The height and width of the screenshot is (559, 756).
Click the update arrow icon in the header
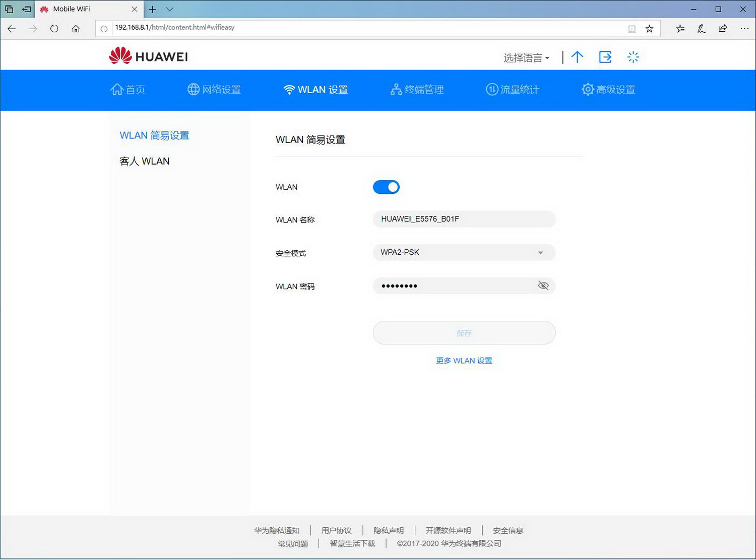click(x=577, y=57)
